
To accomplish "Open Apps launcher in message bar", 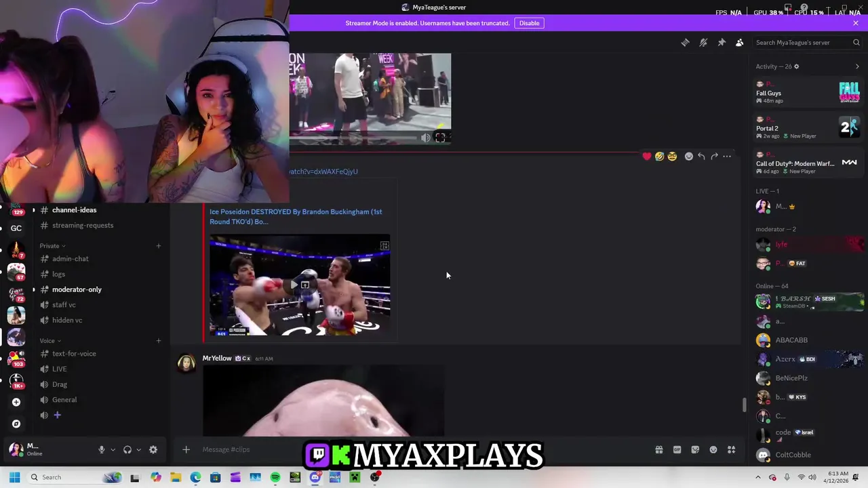I will click(x=731, y=449).
